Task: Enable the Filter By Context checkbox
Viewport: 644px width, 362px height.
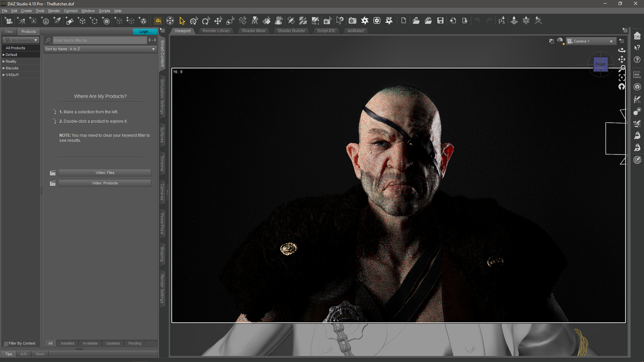Action: click(6, 343)
